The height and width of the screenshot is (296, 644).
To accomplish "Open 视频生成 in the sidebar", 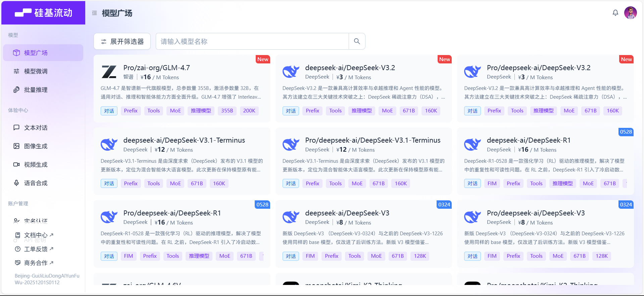I will point(43,164).
